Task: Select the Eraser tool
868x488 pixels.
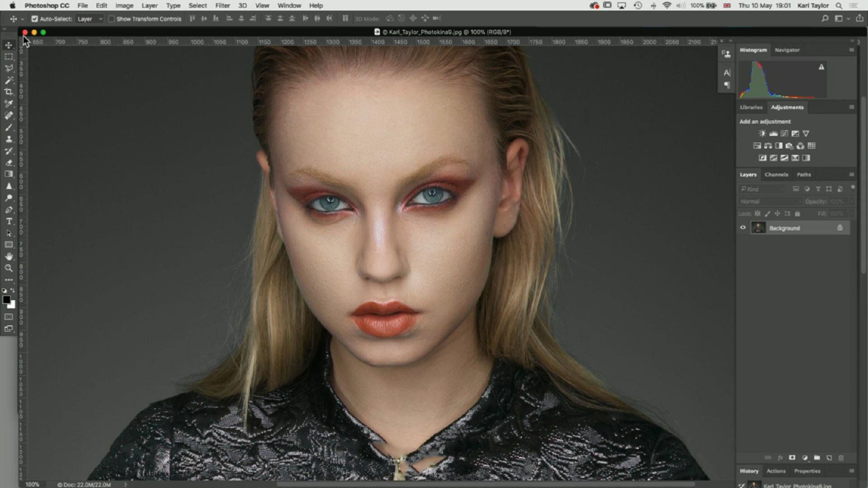Action: tap(9, 162)
